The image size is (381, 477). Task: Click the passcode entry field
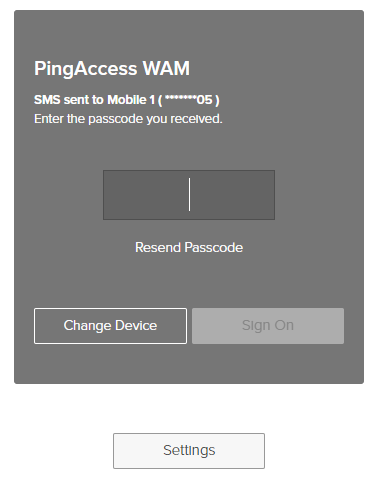point(189,195)
